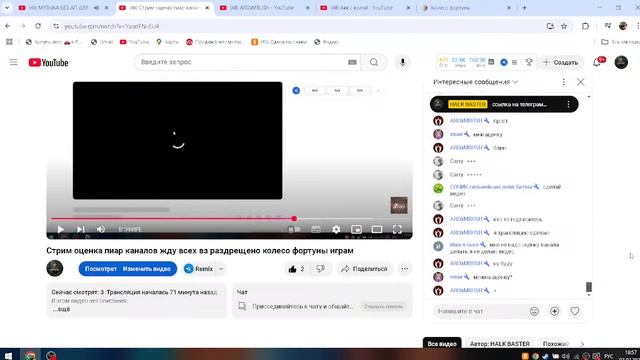Screen dimensions: 640x360
Task: Expand the 'Интересные сообщения' chat mode dropdown
Action: pyautogui.click(x=476, y=82)
